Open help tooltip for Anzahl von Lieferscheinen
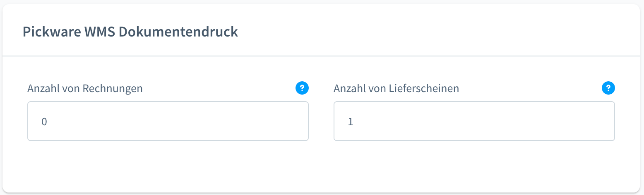644x195 pixels. pyautogui.click(x=608, y=88)
